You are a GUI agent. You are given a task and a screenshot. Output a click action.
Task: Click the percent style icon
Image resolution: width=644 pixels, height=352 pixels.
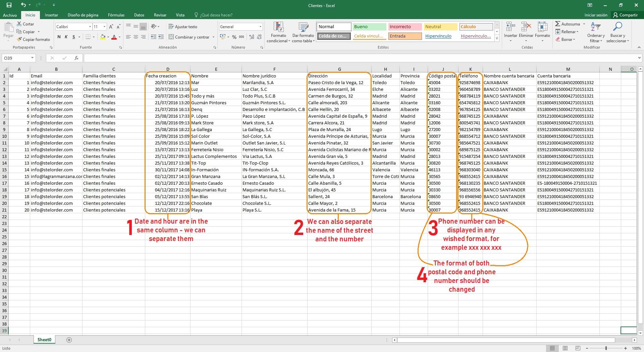(234, 37)
